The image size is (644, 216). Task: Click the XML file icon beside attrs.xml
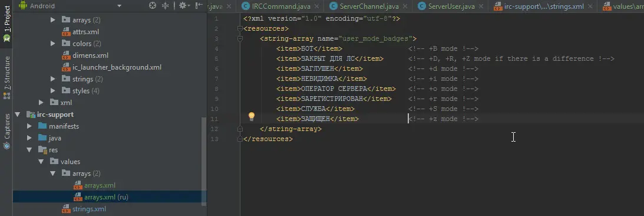click(66, 32)
